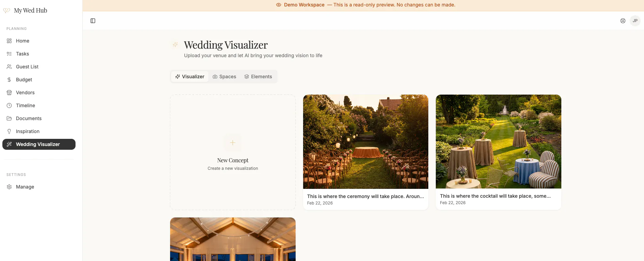
Task: Click the My Wed Hub heart logo
Action: click(6, 11)
